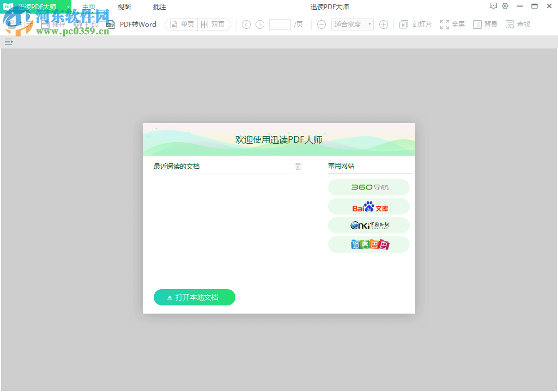The image size is (558, 392).
Task: Enter 全屏 fullscreen mode
Action: coord(452,24)
